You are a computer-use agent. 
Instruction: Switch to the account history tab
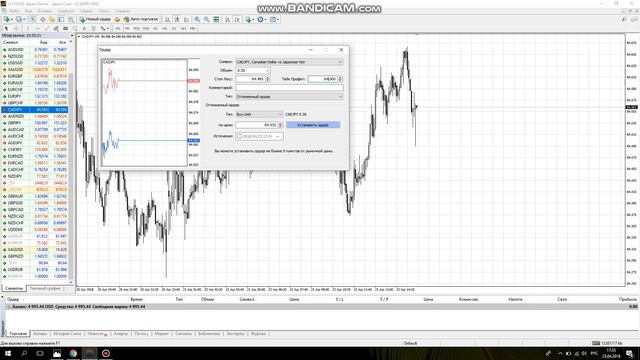pos(67,334)
